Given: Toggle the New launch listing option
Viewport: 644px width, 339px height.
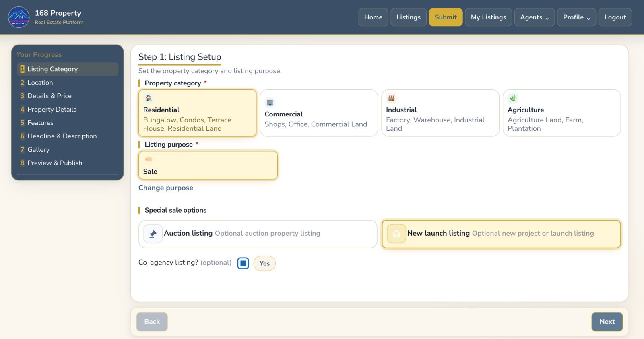Looking at the screenshot, I should click(x=501, y=234).
